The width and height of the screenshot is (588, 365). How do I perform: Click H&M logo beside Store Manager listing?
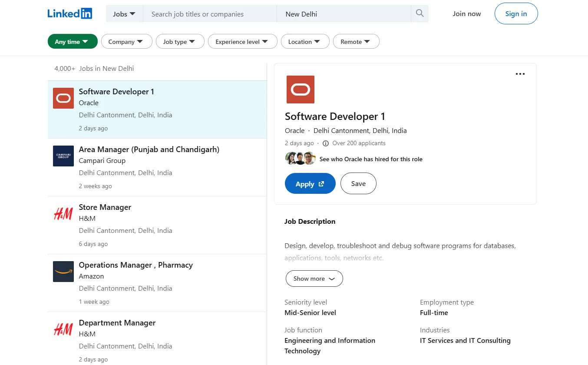[x=63, y=214]
